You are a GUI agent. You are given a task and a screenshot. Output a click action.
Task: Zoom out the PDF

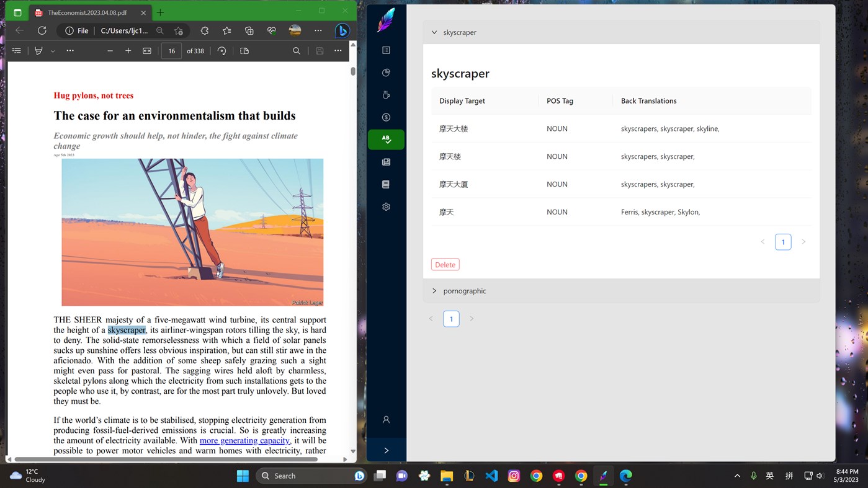pos(110,51)
